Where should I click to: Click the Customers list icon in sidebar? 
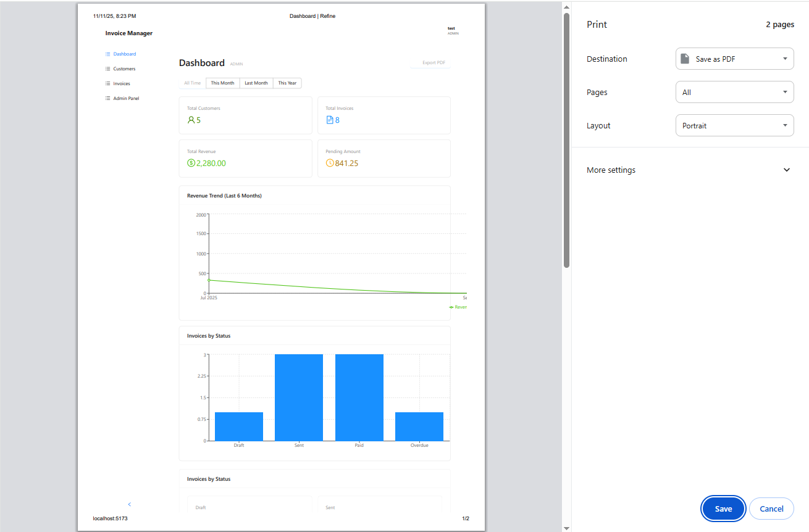pyautogui.click(x=107, y=69)
